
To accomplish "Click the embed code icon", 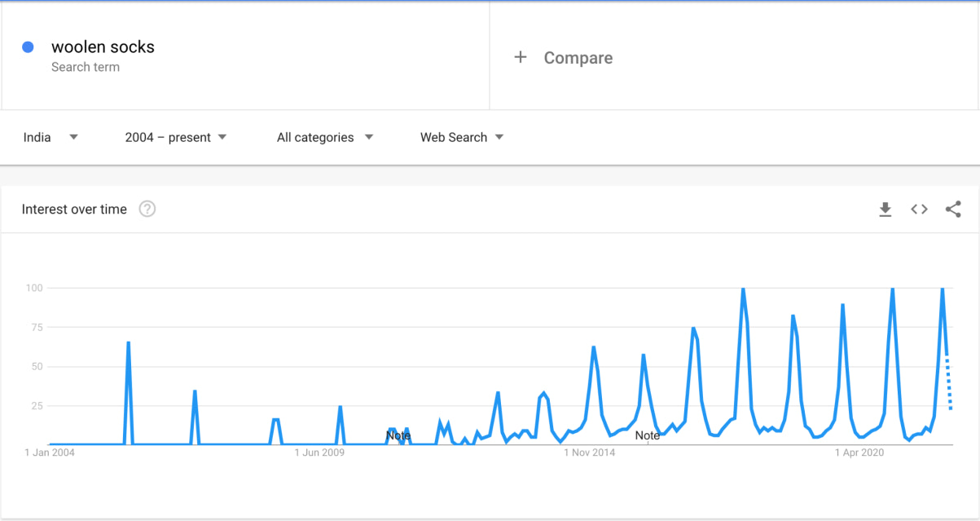I will point(919,210).
